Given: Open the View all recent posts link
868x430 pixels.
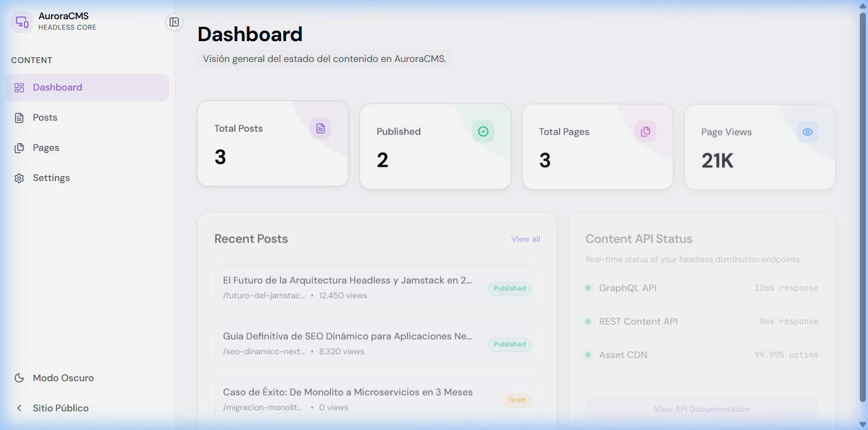Looking at the screenshot, I should [526, 239].
